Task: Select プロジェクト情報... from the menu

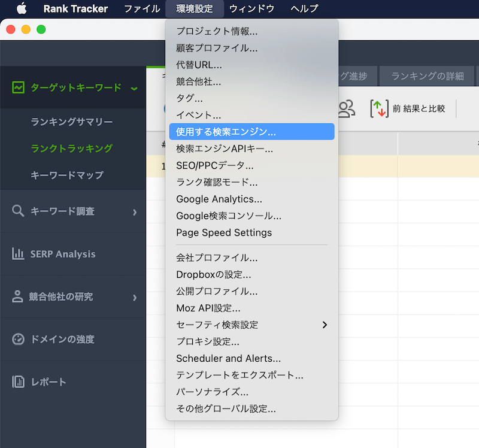Action: (251, 31)
